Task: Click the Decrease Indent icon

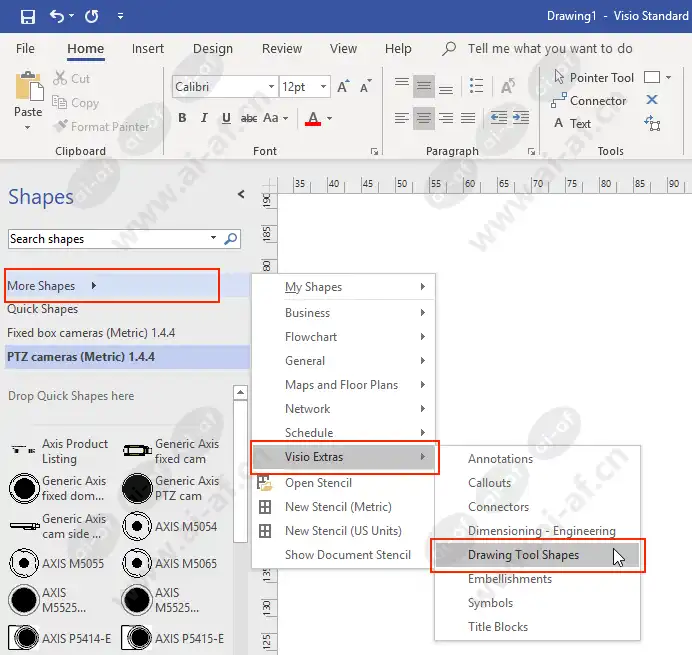Action: tap(499, 118)
